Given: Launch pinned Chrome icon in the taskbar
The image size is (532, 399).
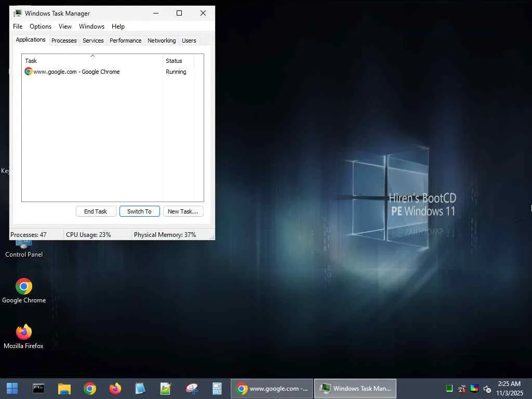Looking at the screenshot, I should pos(89,389).
